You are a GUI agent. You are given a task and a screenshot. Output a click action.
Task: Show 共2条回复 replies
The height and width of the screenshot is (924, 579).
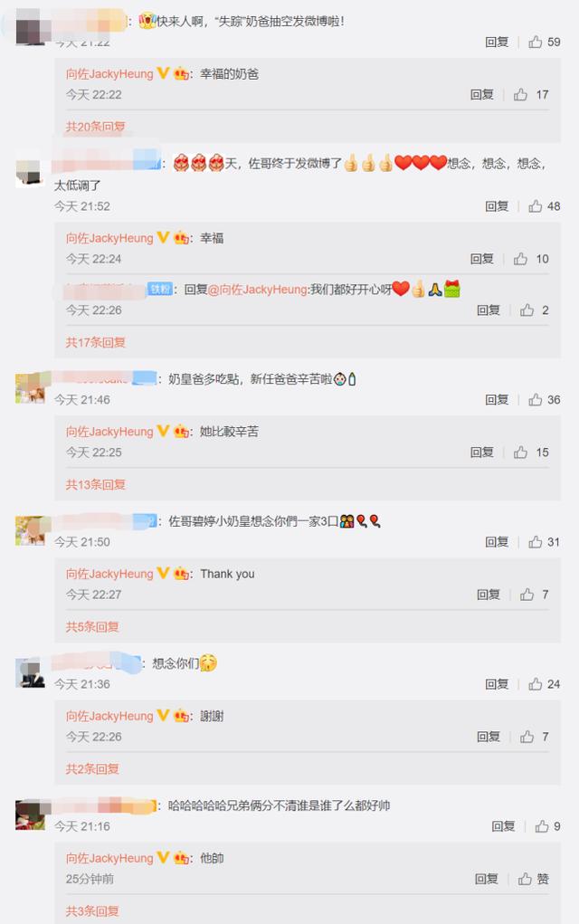(x=92, y=769)
